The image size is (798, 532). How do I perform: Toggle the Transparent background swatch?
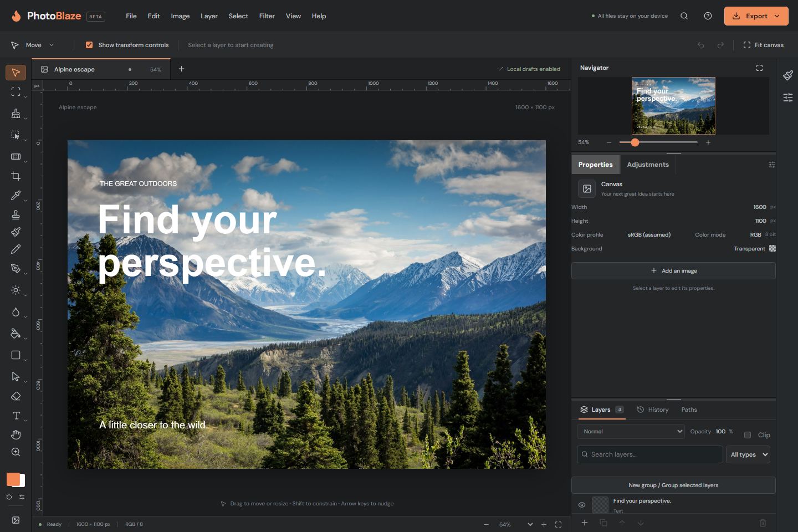click(x=773, y=249)
